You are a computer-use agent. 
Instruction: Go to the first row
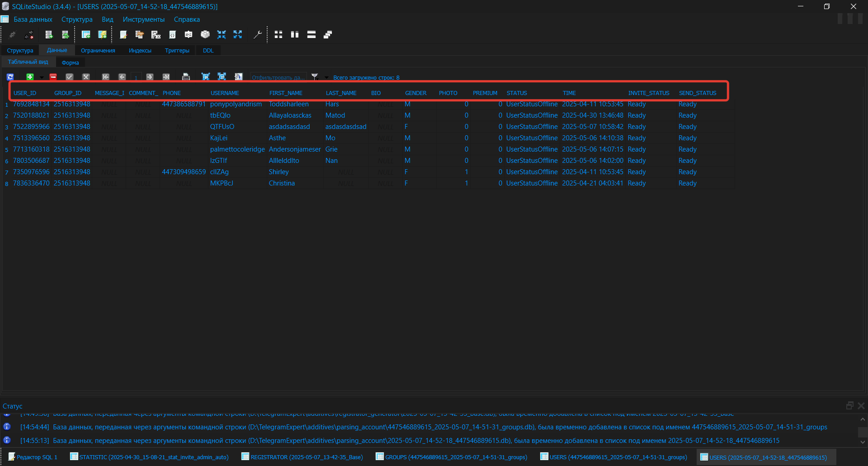tap(106, 77)
